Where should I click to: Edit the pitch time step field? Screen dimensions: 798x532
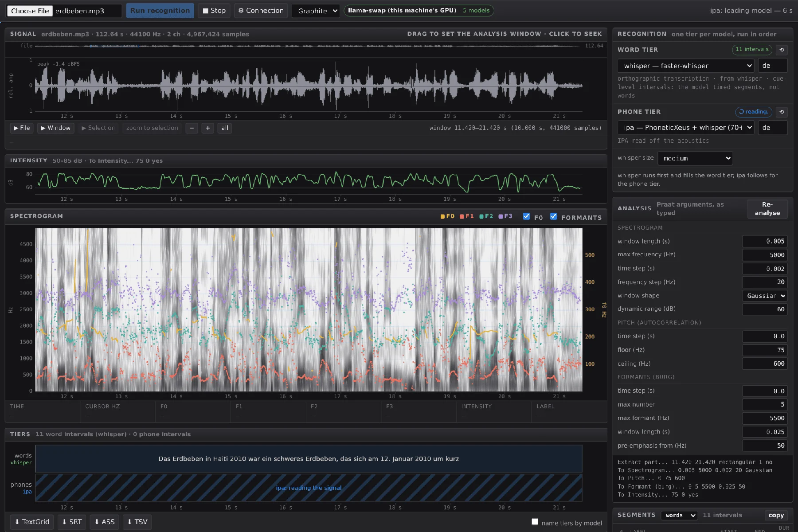pos(765,336)
